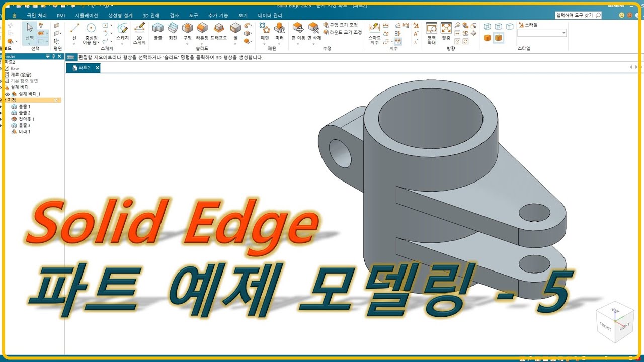Click the 면 삭제 delete faces tool

314,31
